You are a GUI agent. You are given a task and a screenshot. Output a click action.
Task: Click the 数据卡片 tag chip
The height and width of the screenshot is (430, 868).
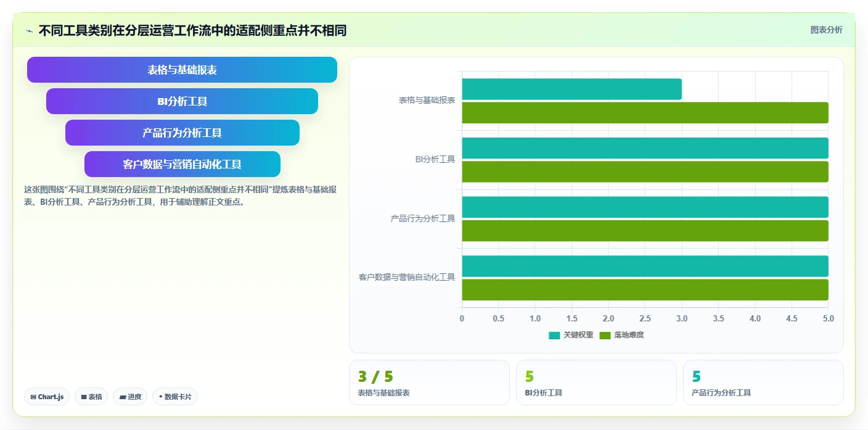[x=174, y=397]
